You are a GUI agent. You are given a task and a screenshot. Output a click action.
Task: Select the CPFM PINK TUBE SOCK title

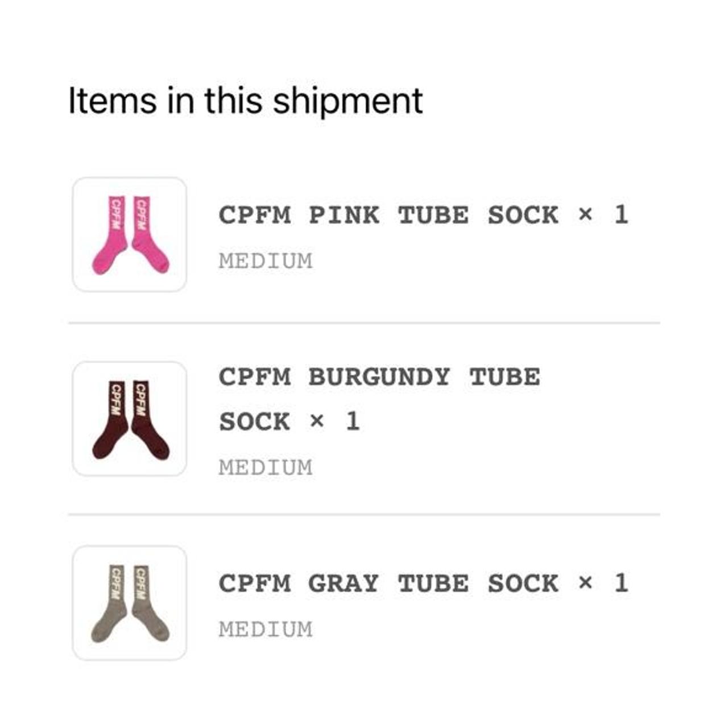coord(388,216)
